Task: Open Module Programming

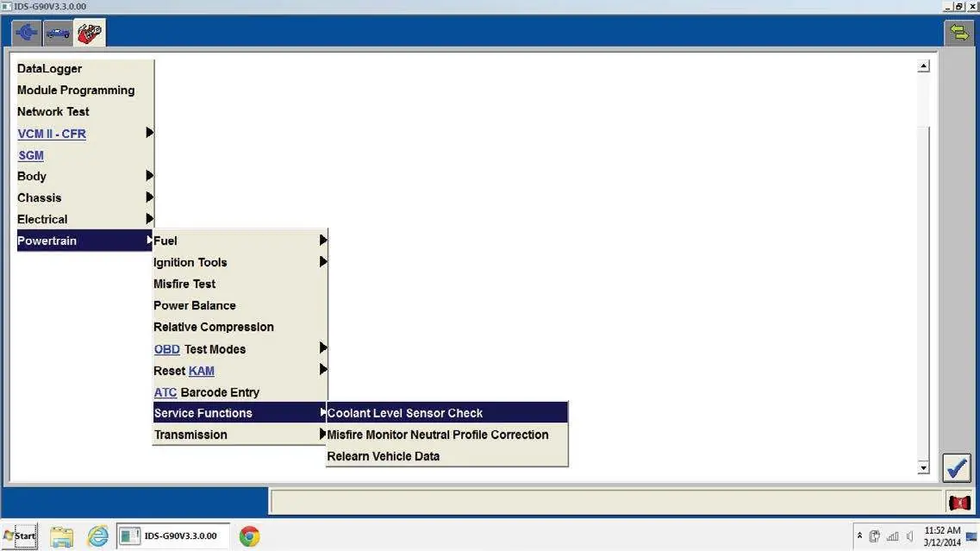Action: pyautogui.click(x=76, y=90)
